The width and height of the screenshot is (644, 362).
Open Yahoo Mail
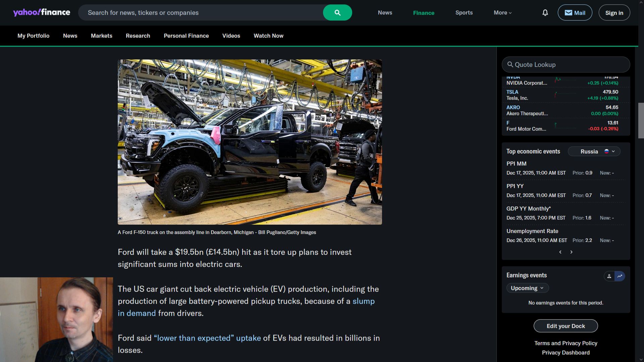point(575,13)
